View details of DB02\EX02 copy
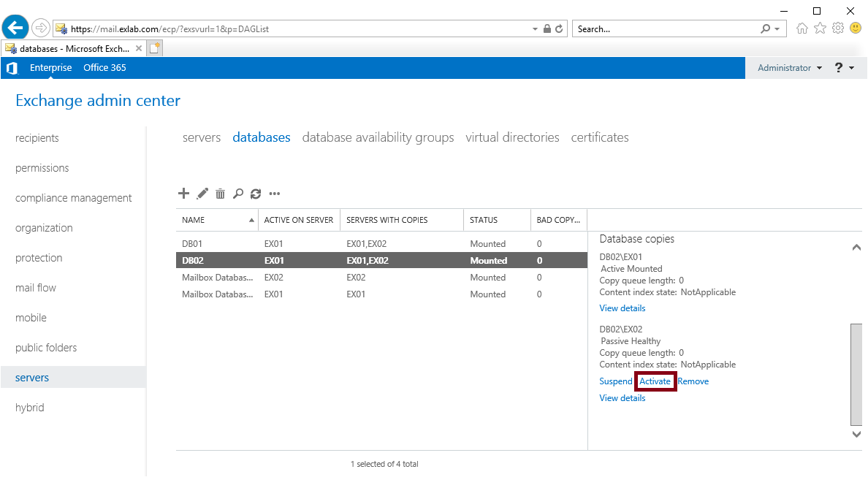 point(623,398)
